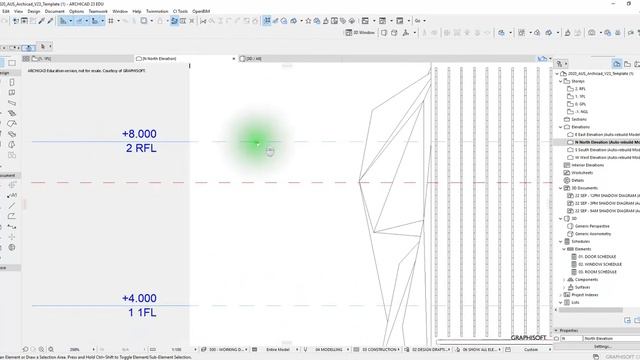This screenshot has width=640, height=360.
Task: Select Interior Elevations in Navigator
Action: pyautogui.click(x=584, y=165)
